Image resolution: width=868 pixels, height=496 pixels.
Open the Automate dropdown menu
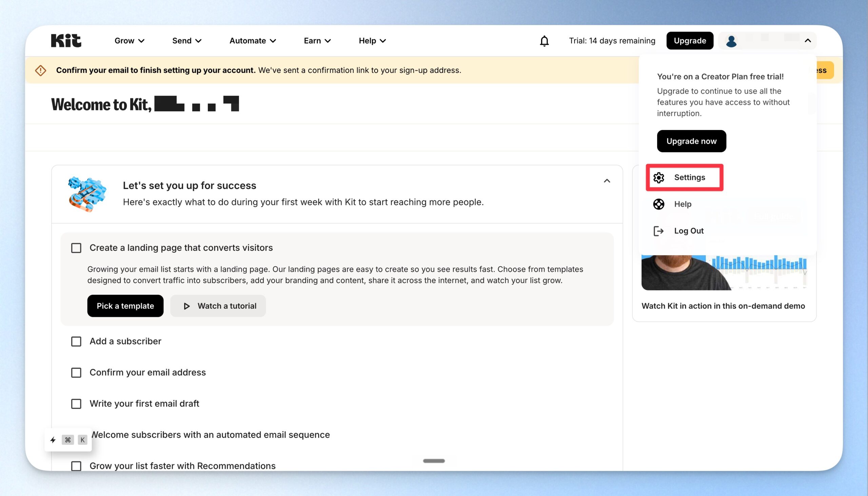[x=253, y=41]
